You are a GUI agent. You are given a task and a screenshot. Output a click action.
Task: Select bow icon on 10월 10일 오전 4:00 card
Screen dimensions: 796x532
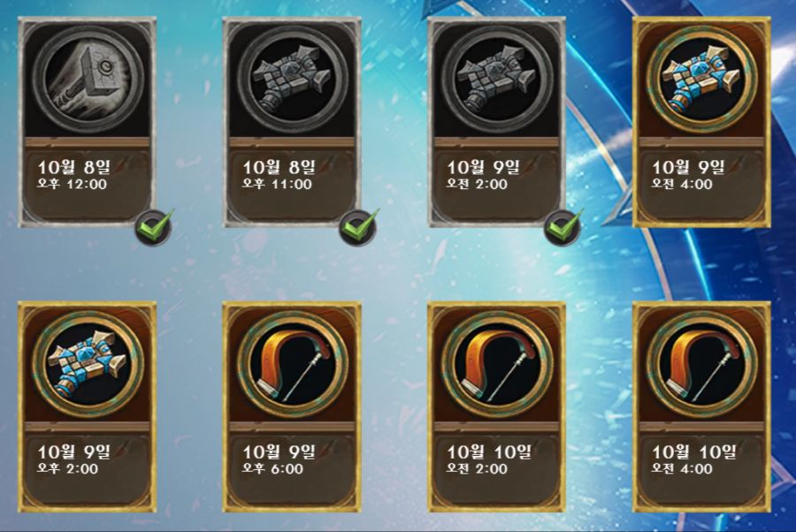702,363
